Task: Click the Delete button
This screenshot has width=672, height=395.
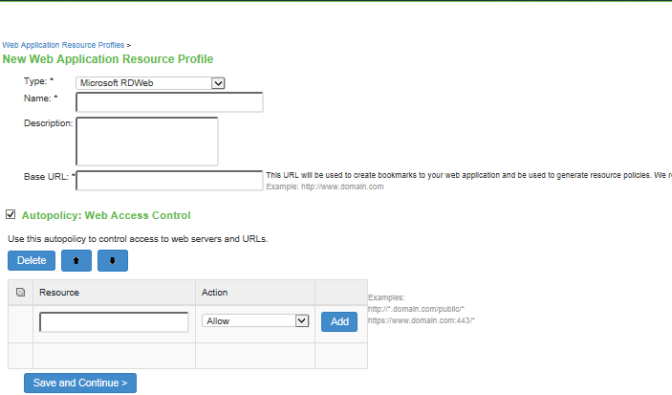Action: point(31,260)
